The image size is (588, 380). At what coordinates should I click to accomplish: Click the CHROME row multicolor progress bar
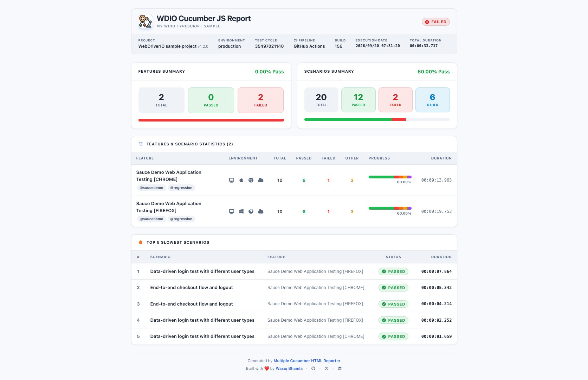tap(390, 177)
